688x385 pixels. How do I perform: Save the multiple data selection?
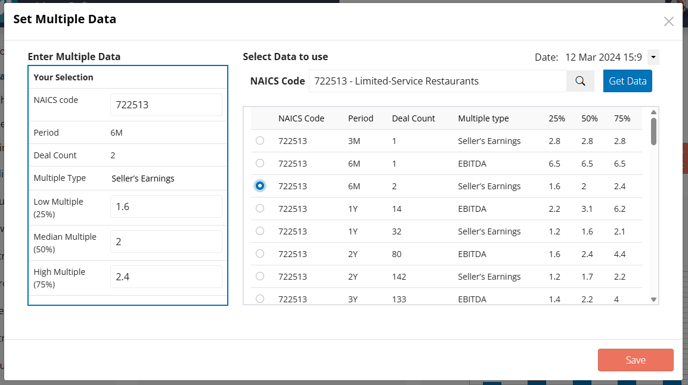click(635, 360)
